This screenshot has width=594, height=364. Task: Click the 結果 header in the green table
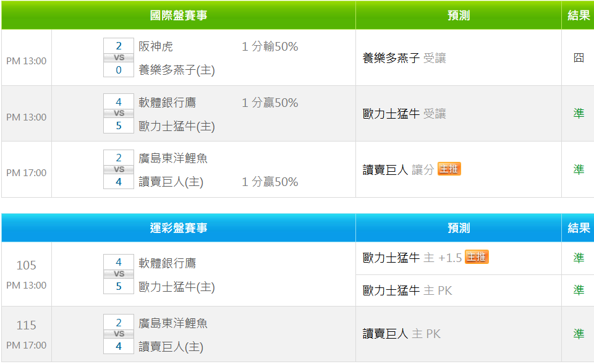click(x=579, y=15)
